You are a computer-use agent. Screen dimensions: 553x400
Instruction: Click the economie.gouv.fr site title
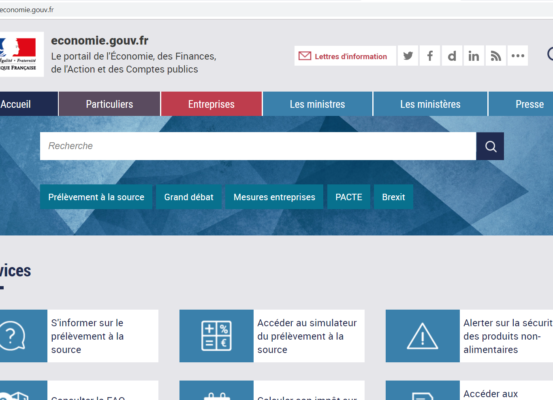click(x=99, y=41)
